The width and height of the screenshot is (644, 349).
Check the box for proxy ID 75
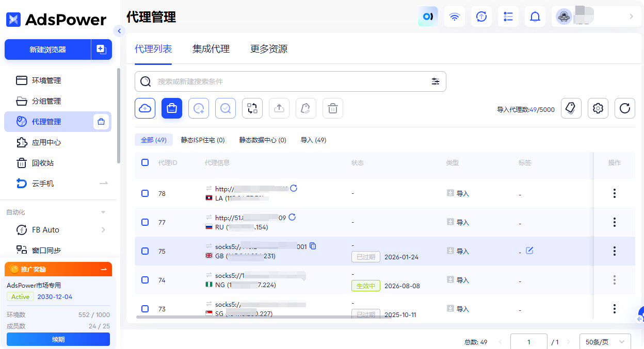tap(145, 251)
